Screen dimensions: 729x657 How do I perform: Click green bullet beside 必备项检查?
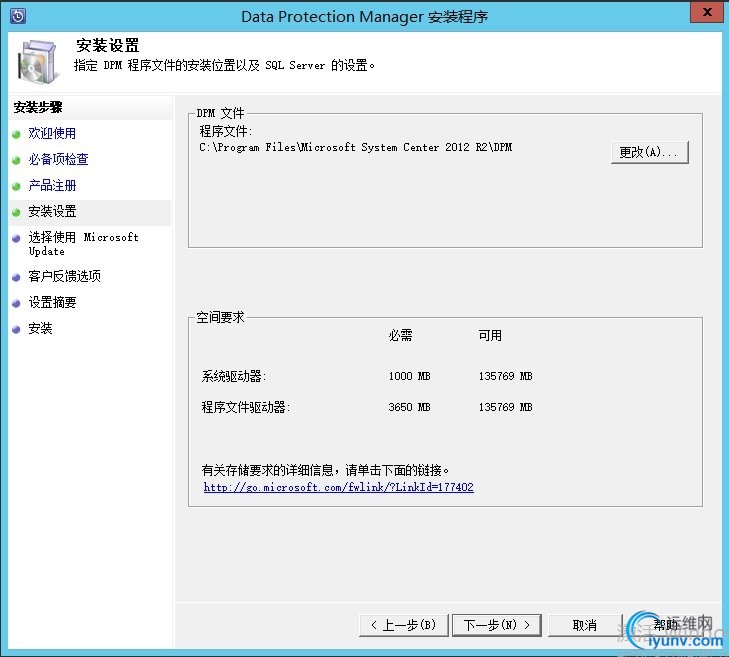click(x=16, y=160)
